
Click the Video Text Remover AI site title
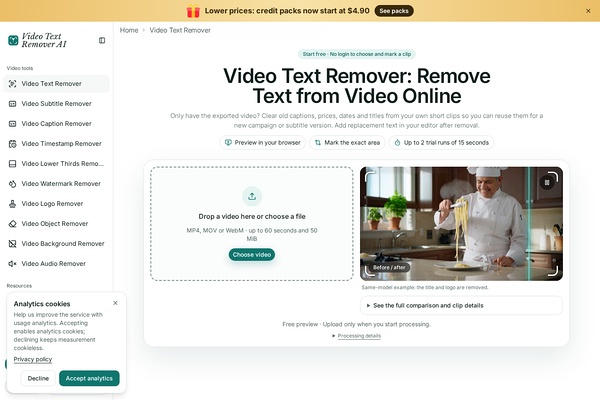click(x=44, y=40)
